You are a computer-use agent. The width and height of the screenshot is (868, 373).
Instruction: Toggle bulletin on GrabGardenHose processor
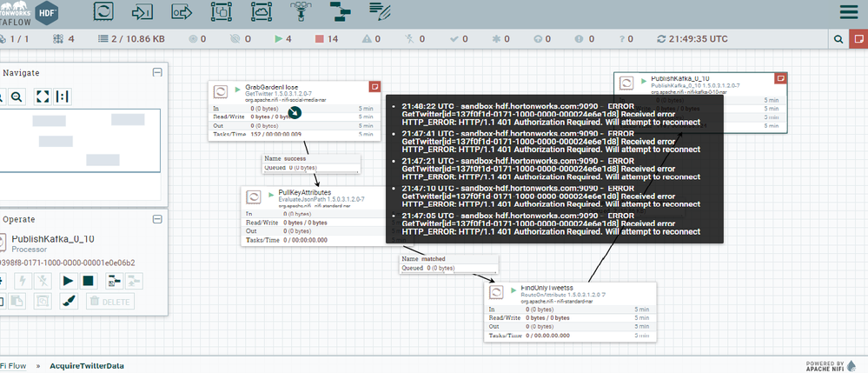(374, 86)
